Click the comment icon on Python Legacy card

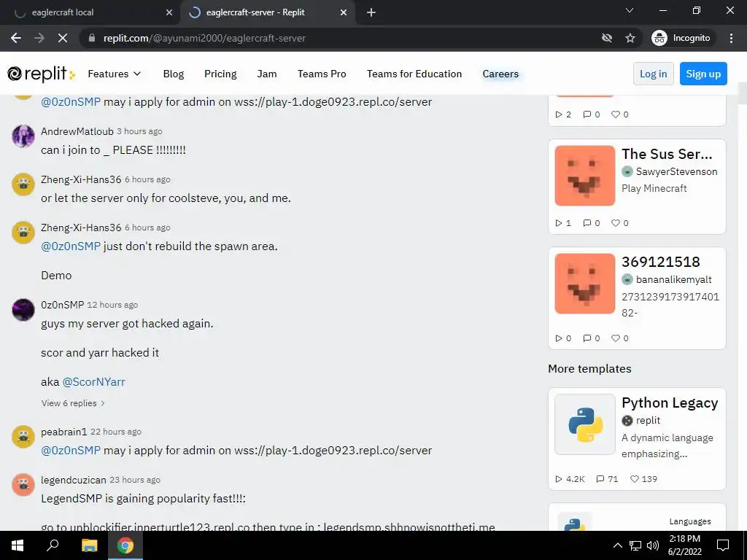tap(600, 479)
